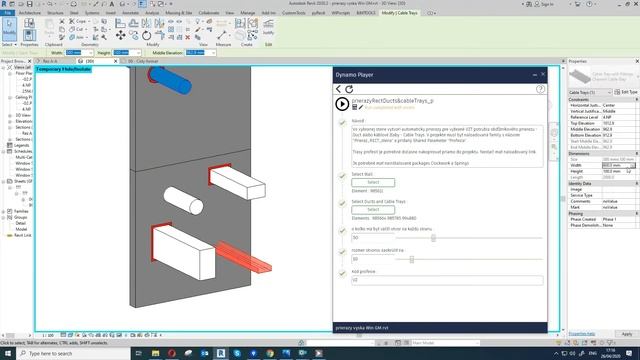Expand the Families node in Project Browser
The image size is (640, 360).
click(x=4, y=211)
